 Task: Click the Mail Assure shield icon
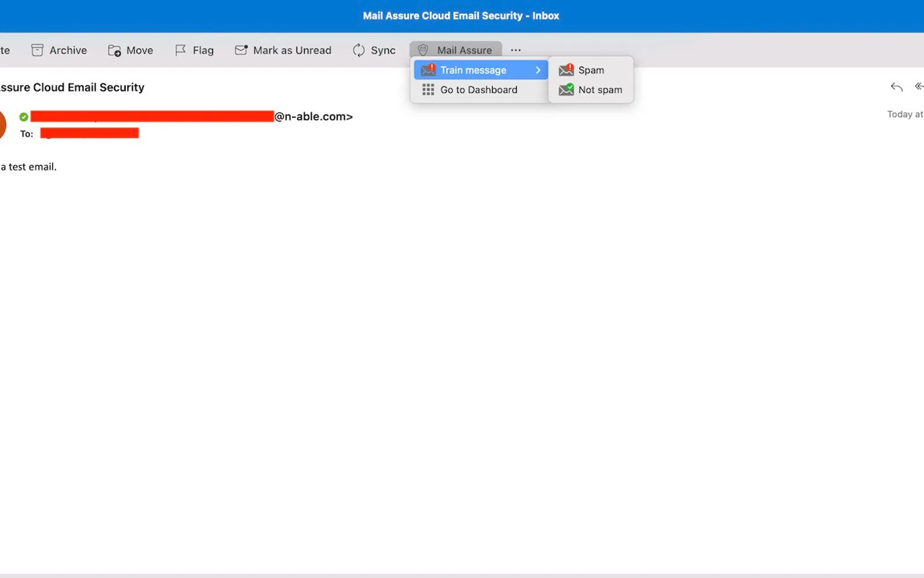coord(423,50)
